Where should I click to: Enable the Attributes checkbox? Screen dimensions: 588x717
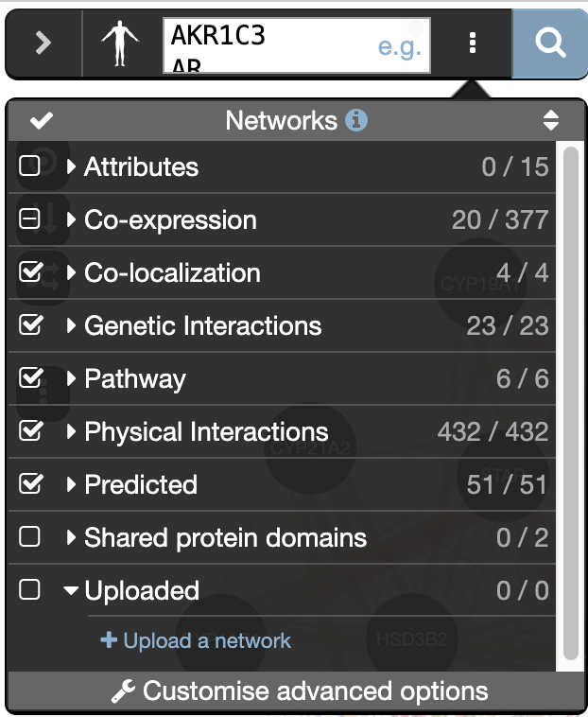[x=30, y=167]
